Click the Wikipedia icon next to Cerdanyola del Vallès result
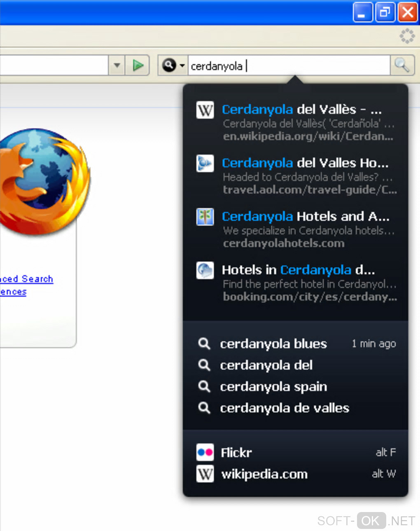The image size is (420, 531). tap(205, 110)
